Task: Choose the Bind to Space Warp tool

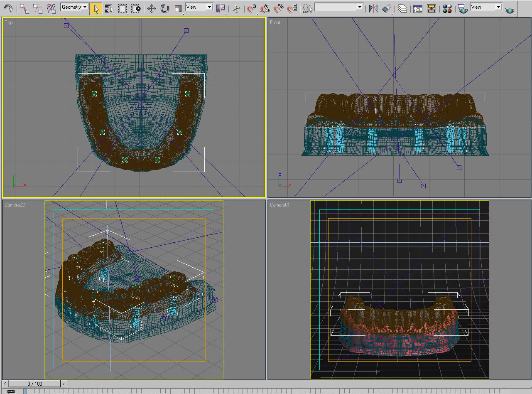Action: pos(51,8)
